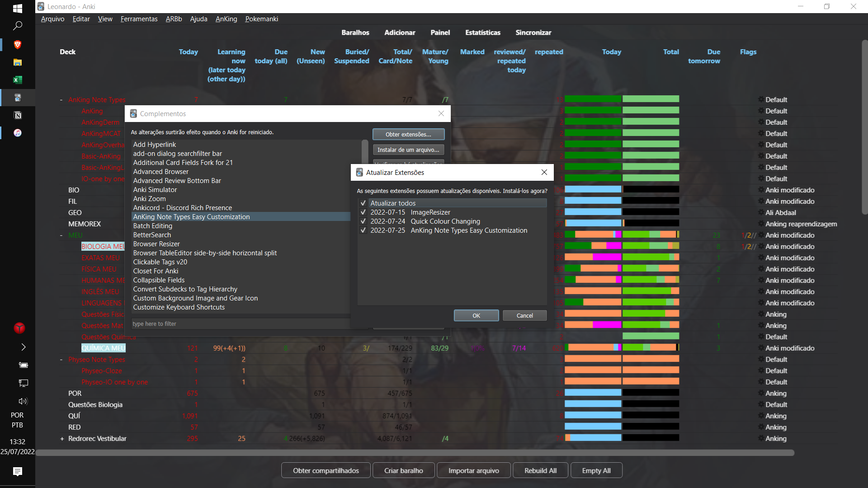Click the gear icon beside Ali Abdaal
This screenshot has width=868, height=488.
tap(761, 212)
